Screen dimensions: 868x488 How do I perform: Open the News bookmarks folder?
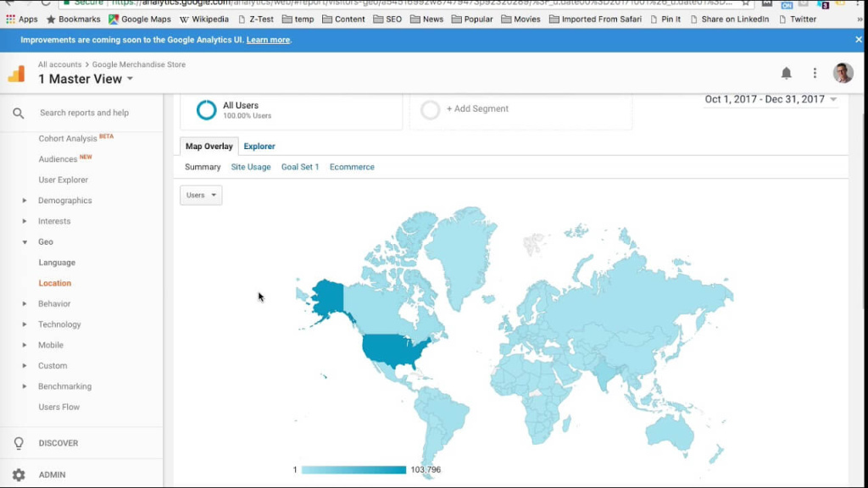coord(427,19)
